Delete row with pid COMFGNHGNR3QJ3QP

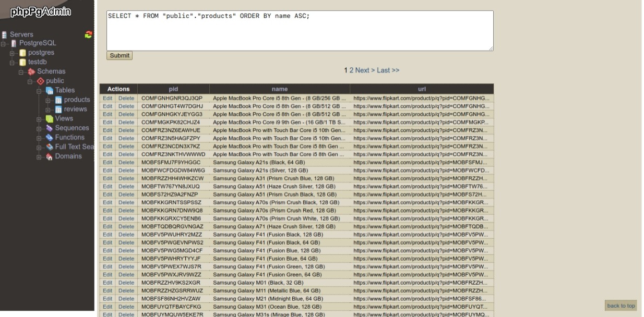(126, 98)
